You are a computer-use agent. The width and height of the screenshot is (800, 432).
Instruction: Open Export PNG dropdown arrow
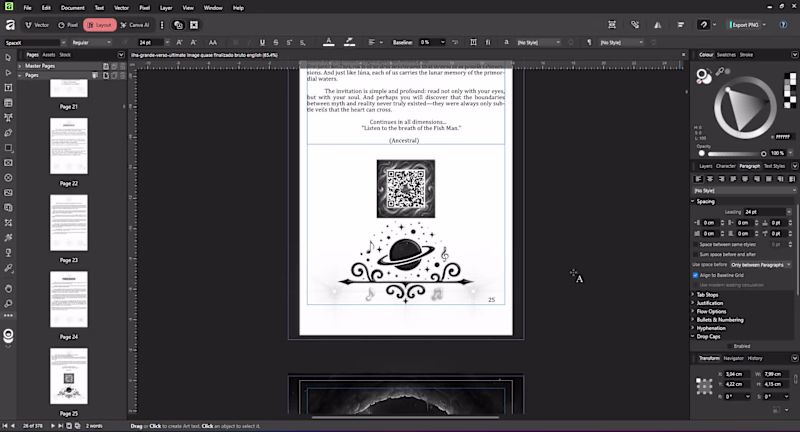point(764,25)
